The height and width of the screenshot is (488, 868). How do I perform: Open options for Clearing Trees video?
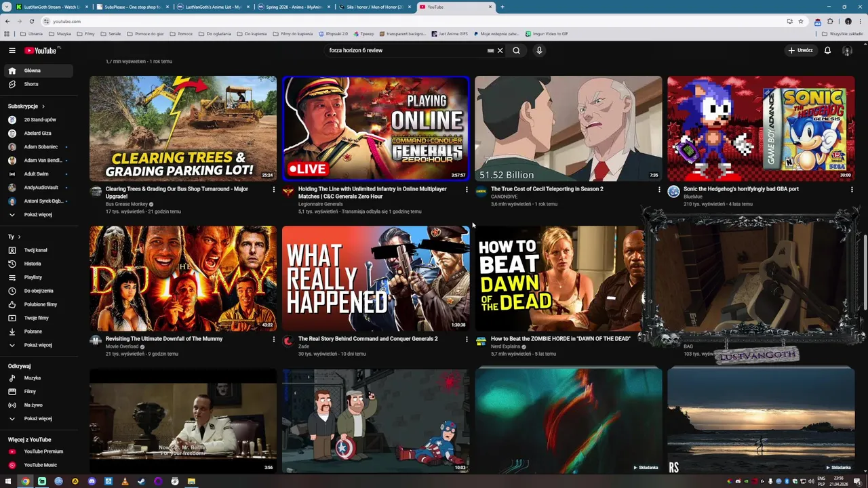coord(274,190)
